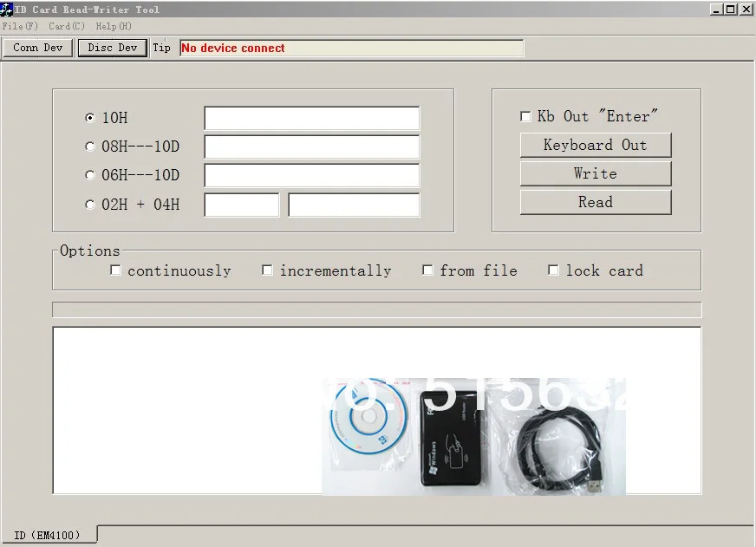The image size is (756, 547).
Task: Select the 06H---10D format option
Action: (x=89, y=175)
